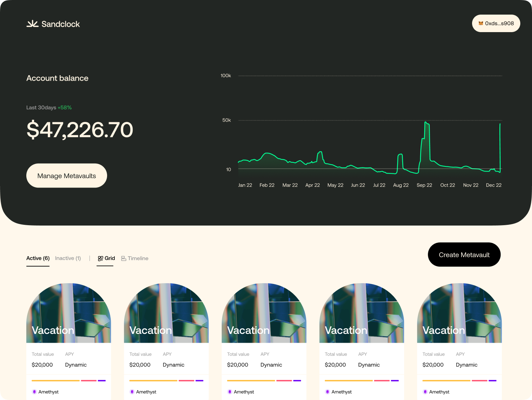
Task: Open the fourth Vacation metavault image
Action: click(x=362, y=313)
